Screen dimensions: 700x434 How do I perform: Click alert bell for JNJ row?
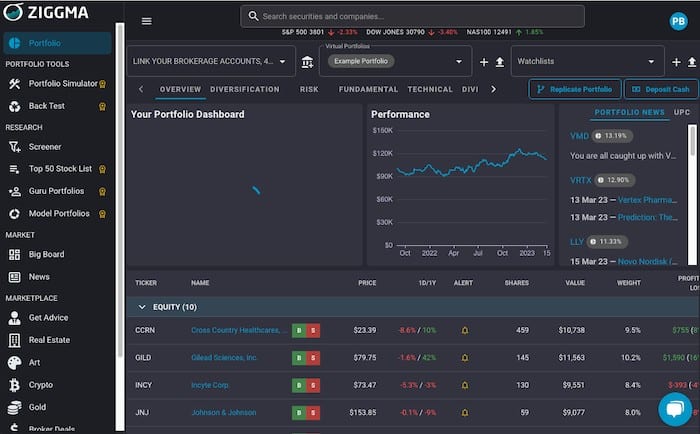pos(465,413)
